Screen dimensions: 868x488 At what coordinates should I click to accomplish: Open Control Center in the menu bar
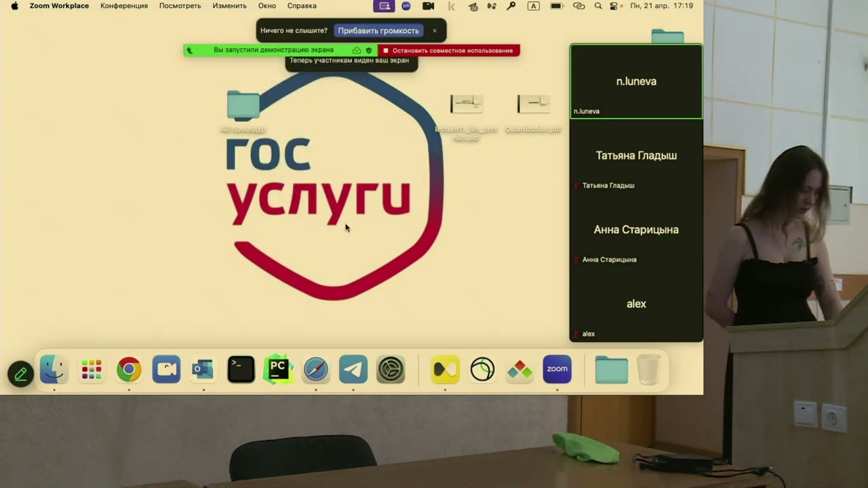[x=615, y=6]
